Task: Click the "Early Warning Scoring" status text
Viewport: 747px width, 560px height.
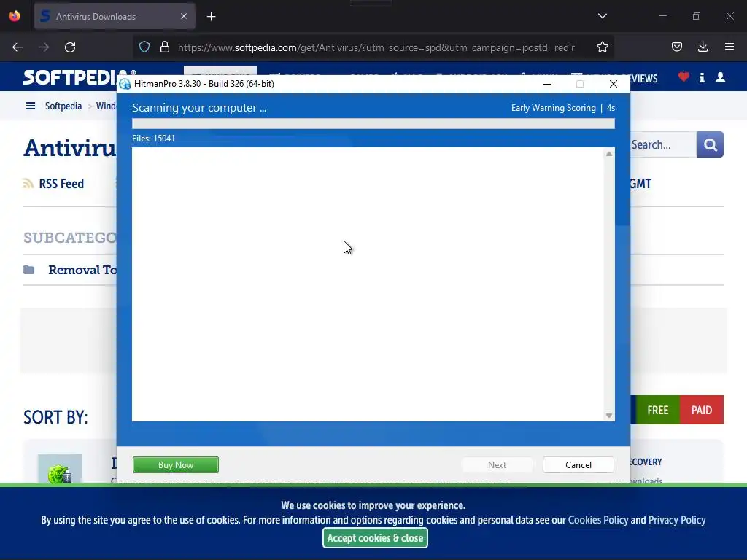Action: tap(553, 108)
